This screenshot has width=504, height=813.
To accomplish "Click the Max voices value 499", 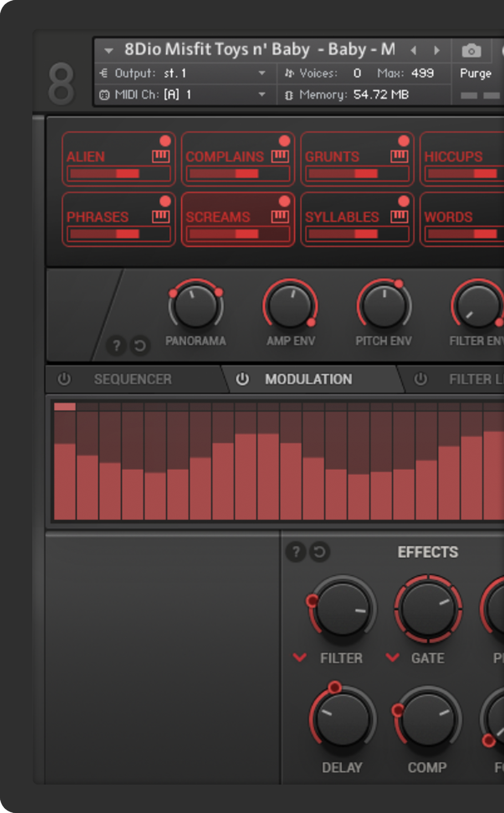I will [x=422, y=73].
